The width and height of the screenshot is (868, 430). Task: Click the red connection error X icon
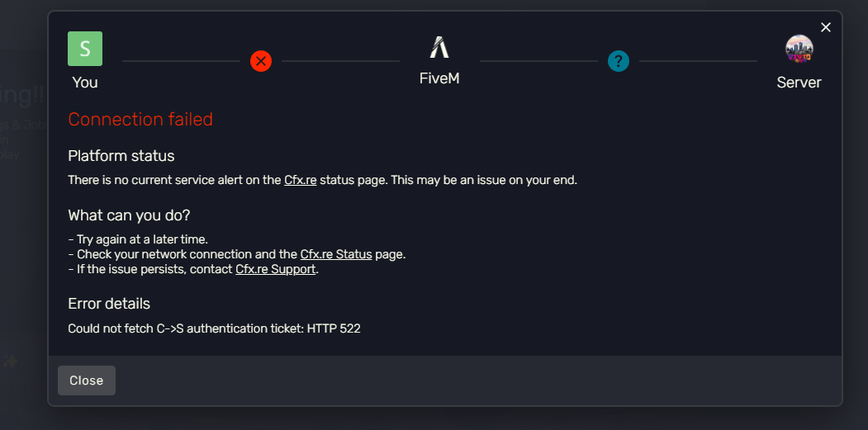(x=261, y=60)
